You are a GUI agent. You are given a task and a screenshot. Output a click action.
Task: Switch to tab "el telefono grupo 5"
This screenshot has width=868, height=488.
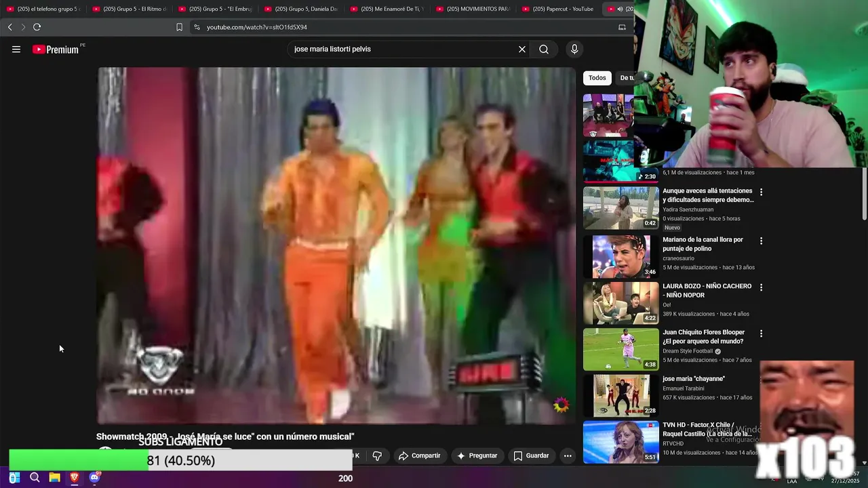43,9
